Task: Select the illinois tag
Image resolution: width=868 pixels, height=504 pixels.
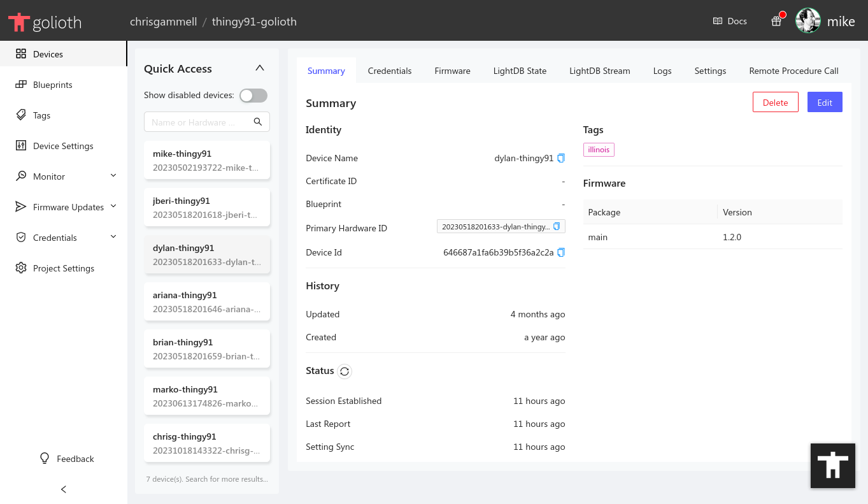Action: click(x=599, y=150)
